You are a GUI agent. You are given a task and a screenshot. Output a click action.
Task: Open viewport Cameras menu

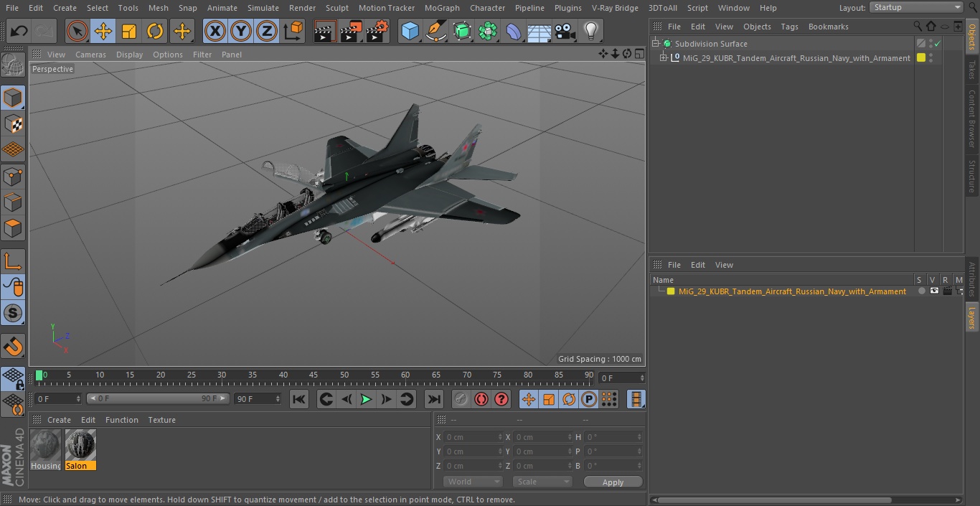point(90,55)
